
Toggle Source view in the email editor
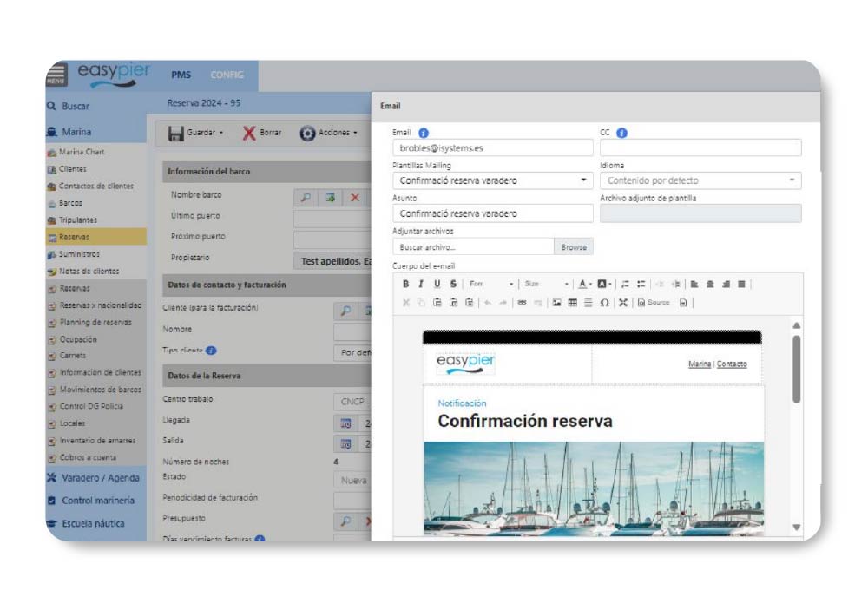pos(652,302)
